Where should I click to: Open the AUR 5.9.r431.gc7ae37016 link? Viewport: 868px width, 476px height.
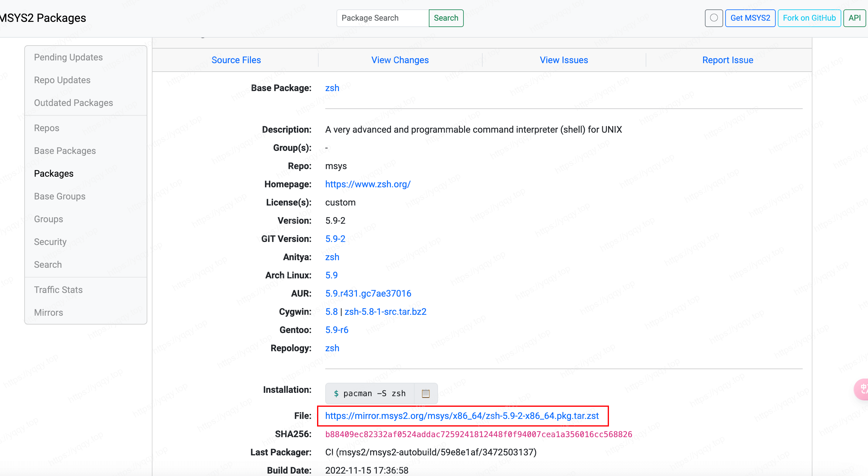click(368, 294)
